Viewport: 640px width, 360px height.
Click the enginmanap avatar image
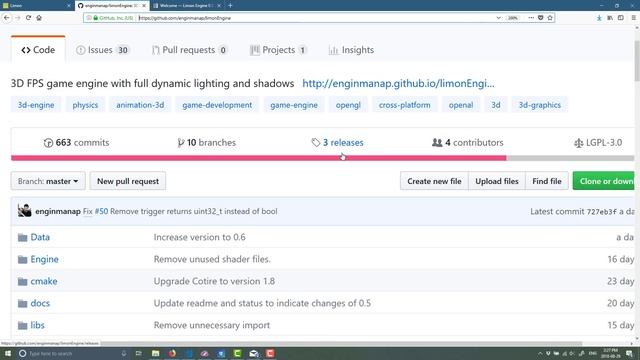[x=24, y=211]
